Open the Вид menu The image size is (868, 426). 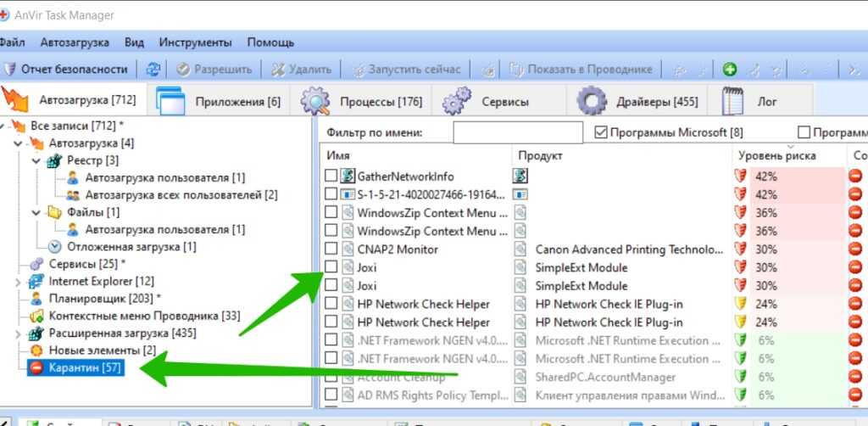[x=134, y=42]
